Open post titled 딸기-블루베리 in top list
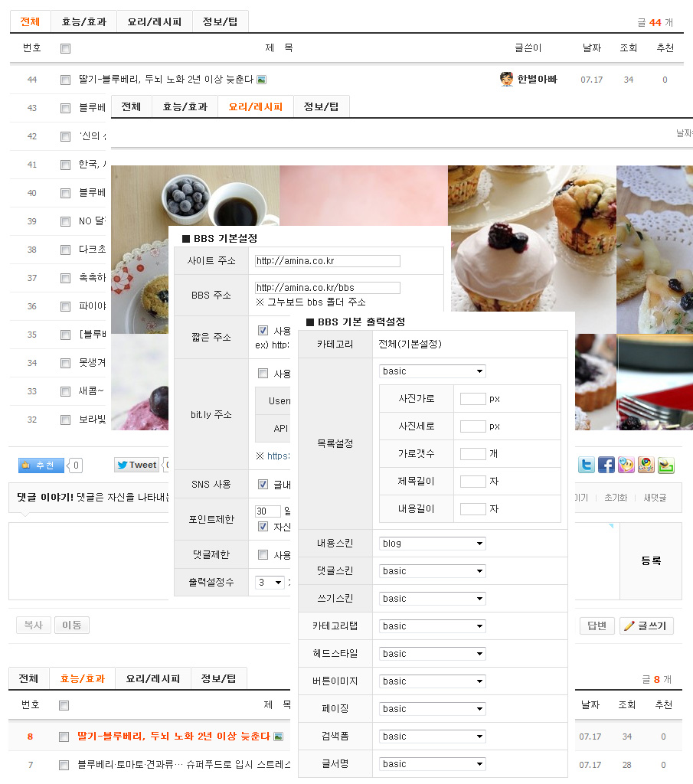This screenshot has height=784, width=693. (166, 80)
